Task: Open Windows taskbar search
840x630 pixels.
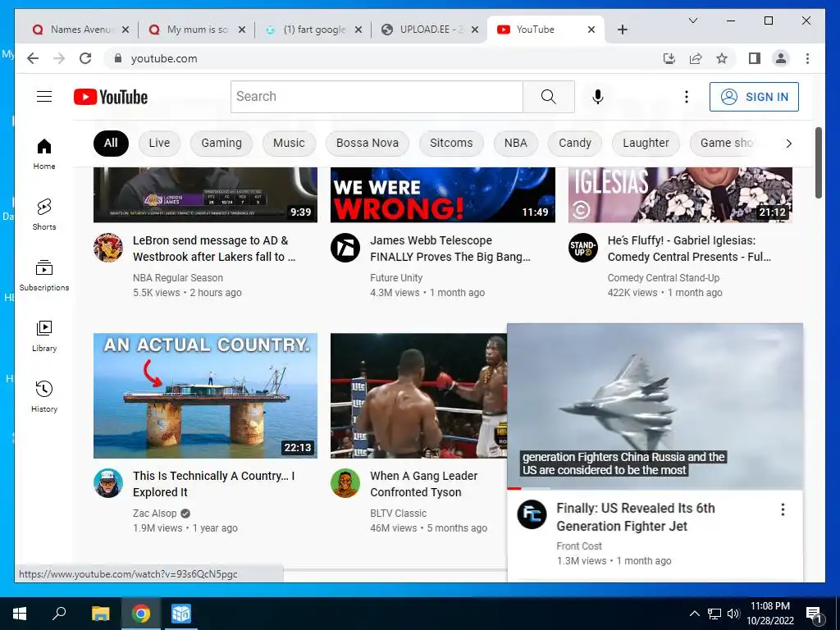Action: coord(59,614)
